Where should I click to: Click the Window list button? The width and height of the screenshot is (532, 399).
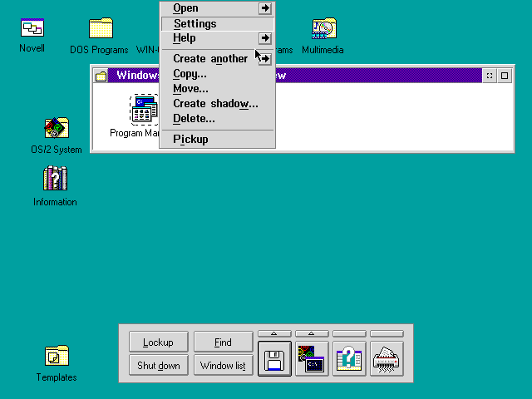[224, 366]
